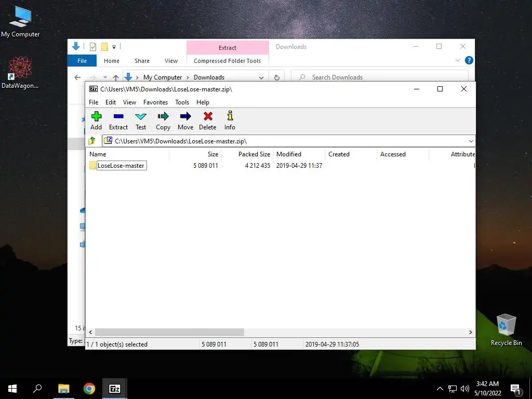The width and height of the screenshot is (532, 399).
Task: Click the Search Downloads field
Action: pyautogui.click(x=380, y=77)
